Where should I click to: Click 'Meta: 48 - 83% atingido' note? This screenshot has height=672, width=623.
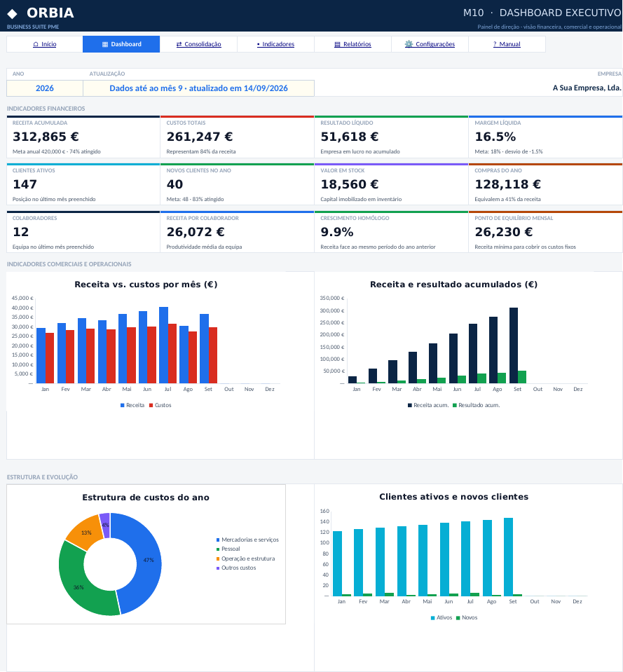click(x=195, y=199)
